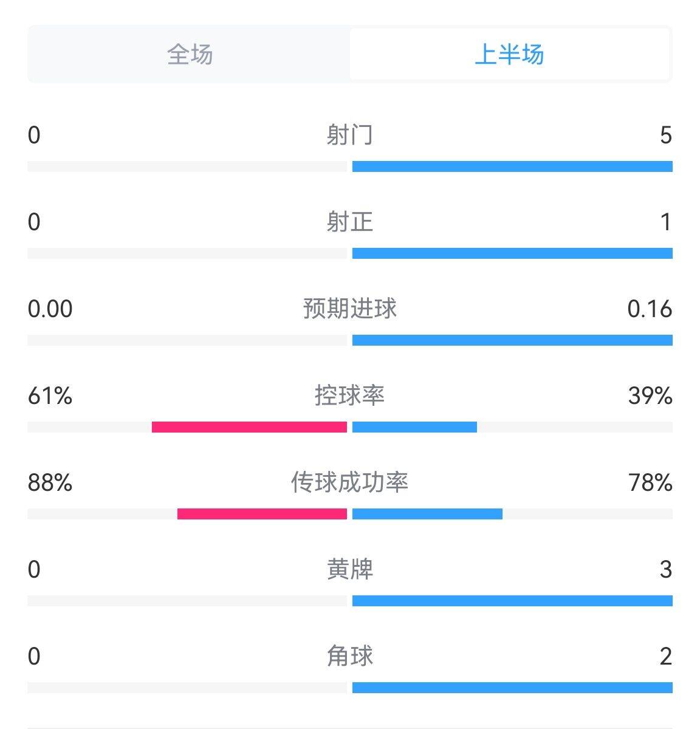This screenshot has height=729, width=700.
Task: Switch to the 全场 tab
Action: click(x=190, y=54)
